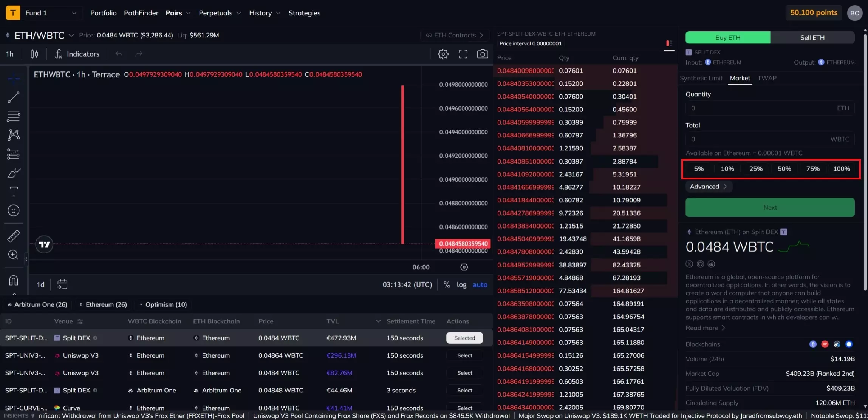
Task: Switch to TWAP order tab
Action: coord(767,78)
